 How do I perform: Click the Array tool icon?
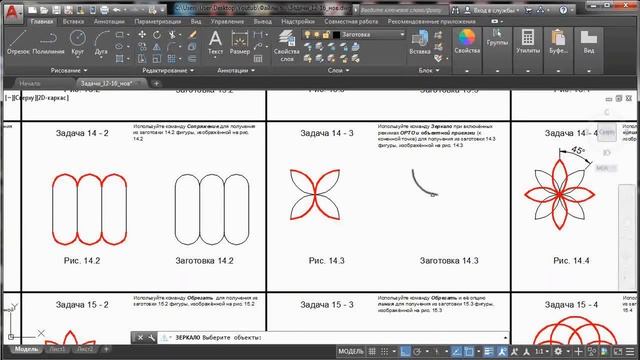[x=172, y=59]
